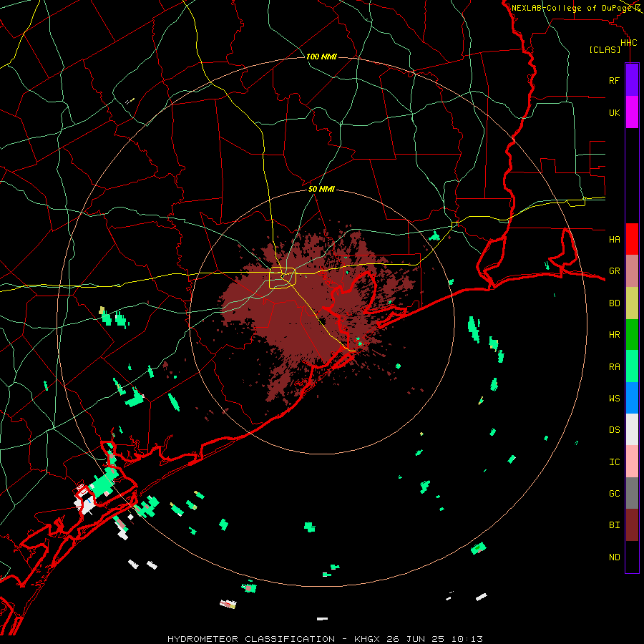Click the BI legend label
644x644 pixels.
click(x=615, y=525)
